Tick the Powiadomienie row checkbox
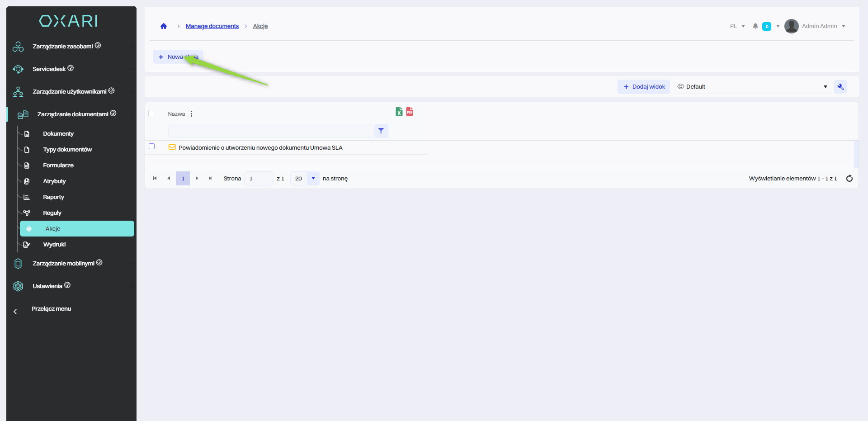This screenshot has width=868, height=421. tap(152, 147)
